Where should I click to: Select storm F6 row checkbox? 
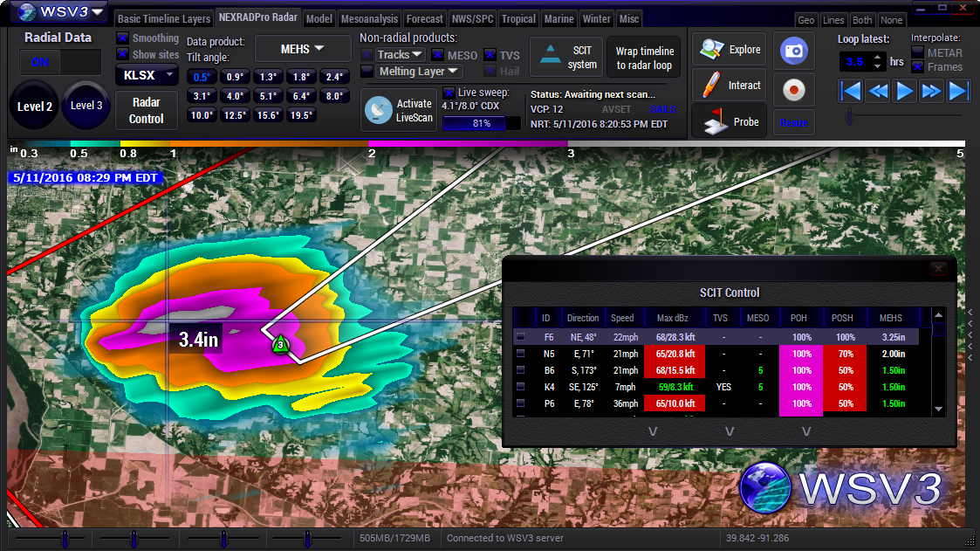pyautogui.click(x=520, y=336)
